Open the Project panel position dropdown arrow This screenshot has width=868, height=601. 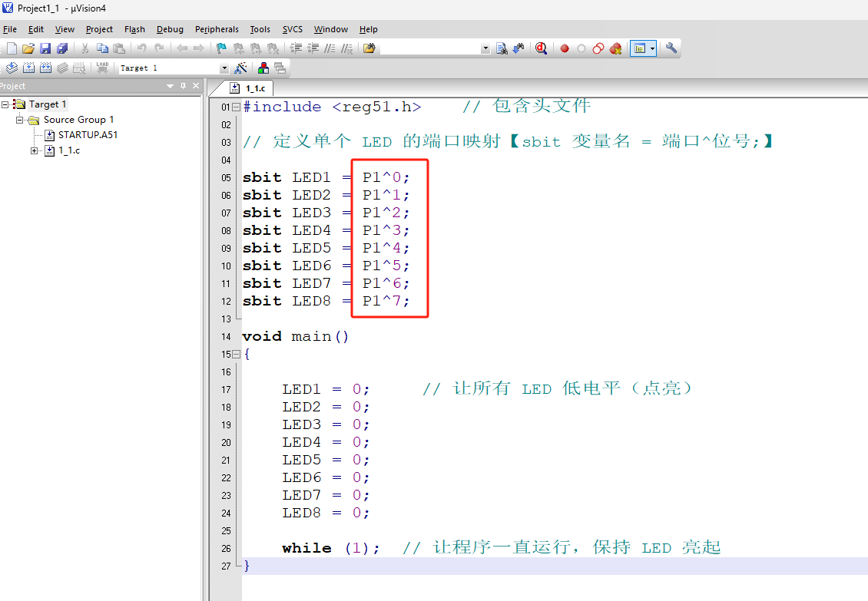coord(170,86)
